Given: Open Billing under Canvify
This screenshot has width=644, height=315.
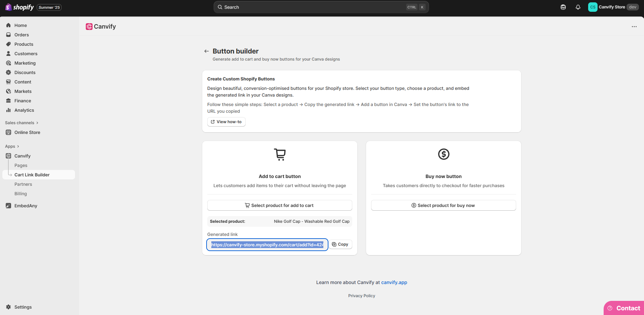Looking at the screenshot, I should click(x=21, y=194).
